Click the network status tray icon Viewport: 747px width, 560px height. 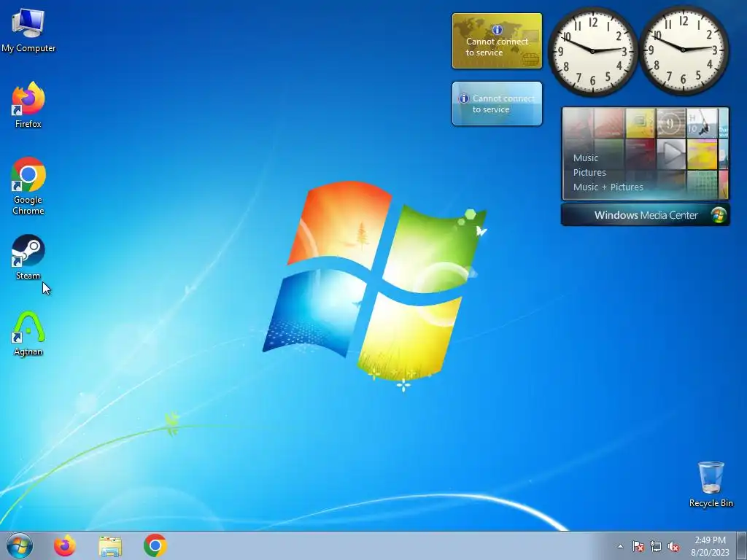(x=656, y=546)
